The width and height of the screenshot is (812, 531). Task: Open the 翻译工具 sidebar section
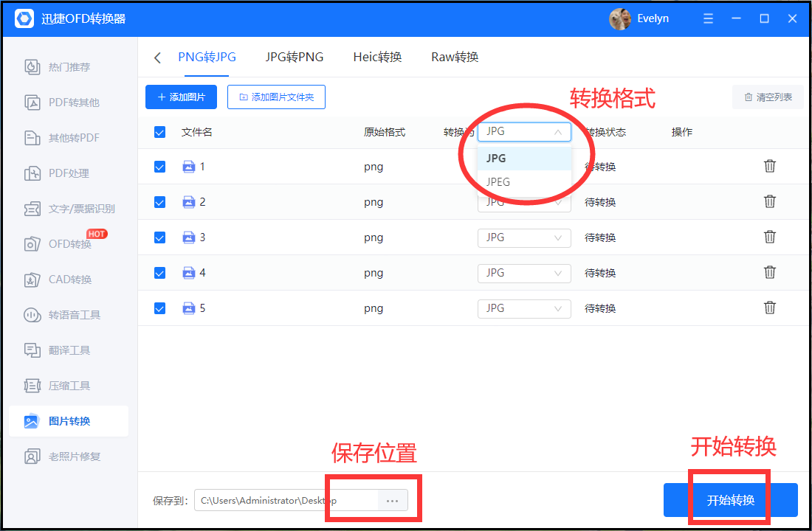[x=69, y=350]
